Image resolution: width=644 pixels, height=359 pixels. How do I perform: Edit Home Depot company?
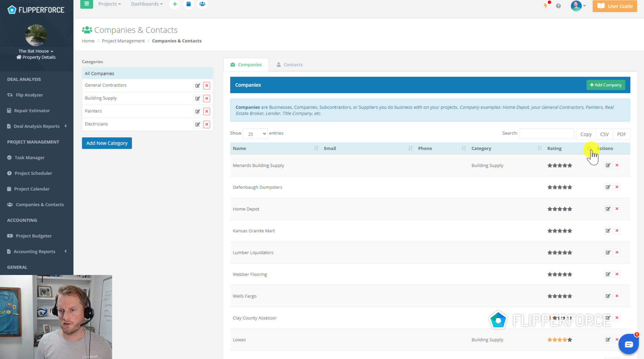pos(608,209)
